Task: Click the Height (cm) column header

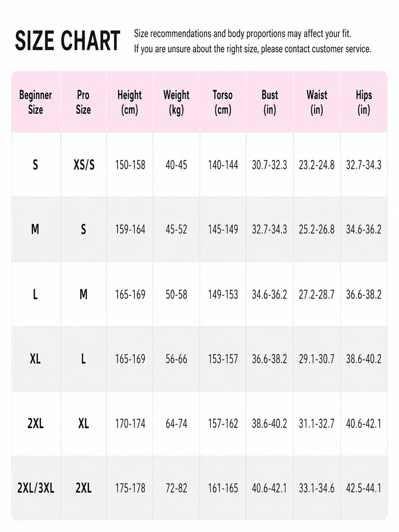Action: point(130,102)
